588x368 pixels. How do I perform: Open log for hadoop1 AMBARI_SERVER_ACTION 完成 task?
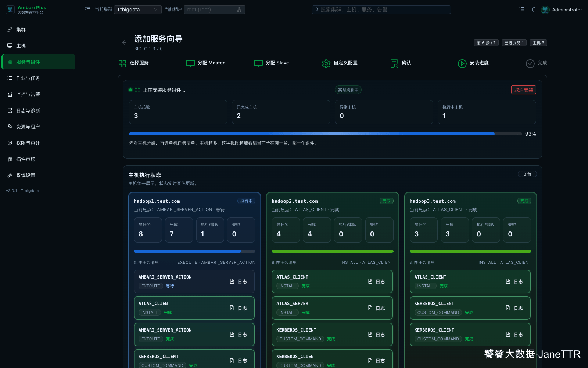(x=239, y=335)
